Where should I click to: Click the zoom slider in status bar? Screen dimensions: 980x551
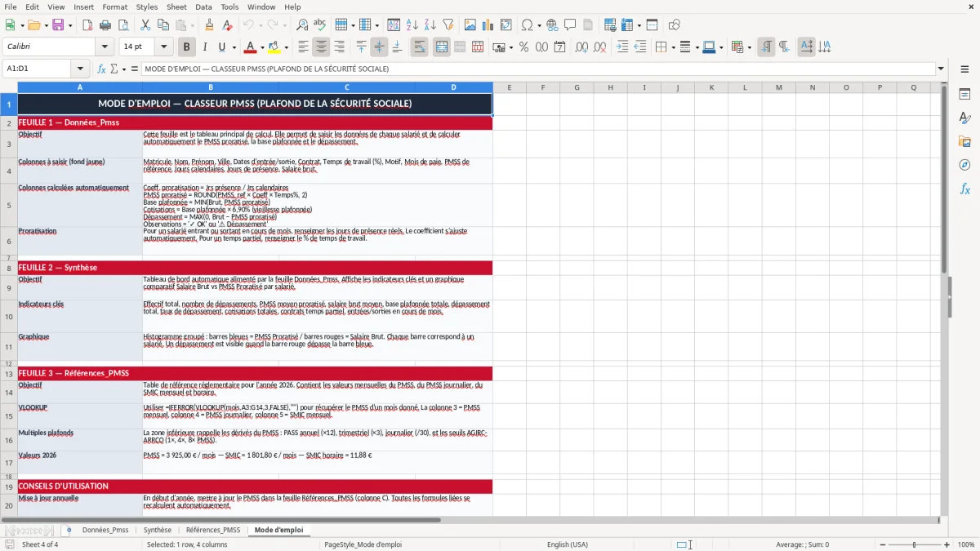[914, 544]
